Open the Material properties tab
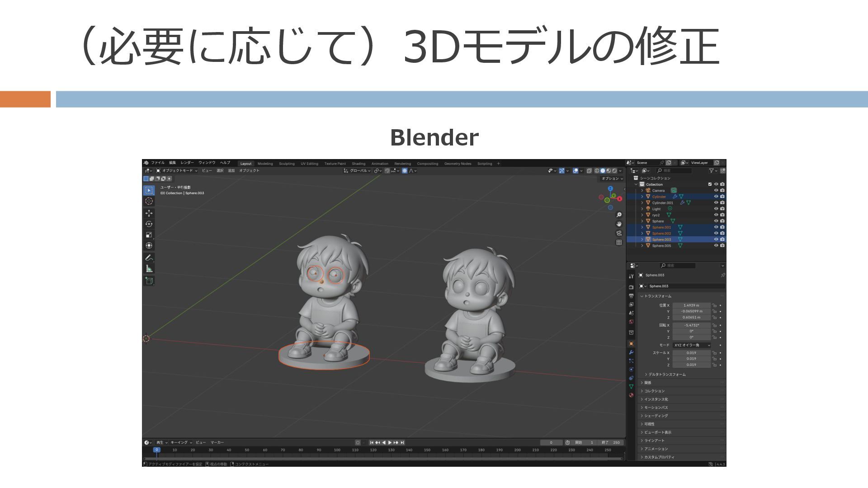 click(x=631, y=395)
